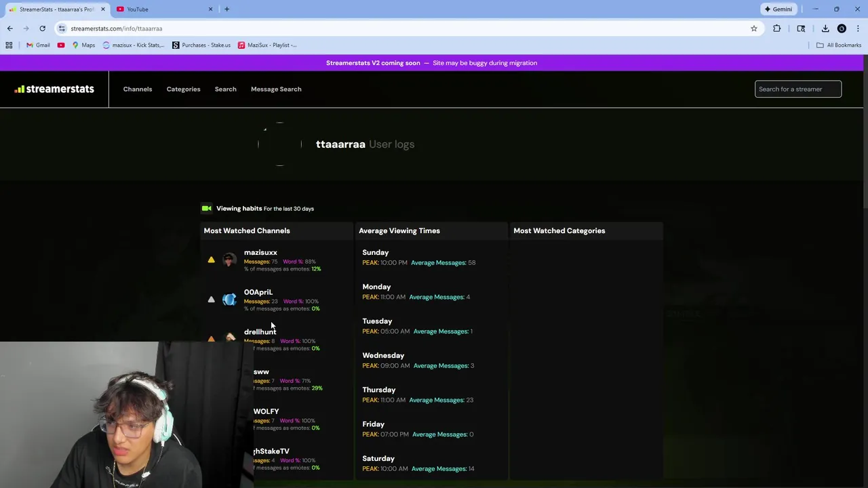This screenshot has height=488, width=868.
Task: Click the Thursday heading
Action: click(x=378, y=390)
